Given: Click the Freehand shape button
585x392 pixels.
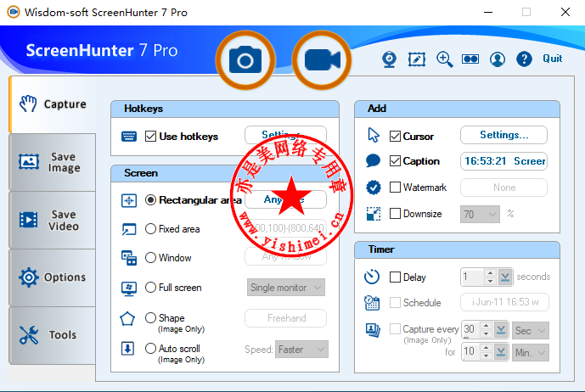Looking at the screenshot, I should 286,318.
